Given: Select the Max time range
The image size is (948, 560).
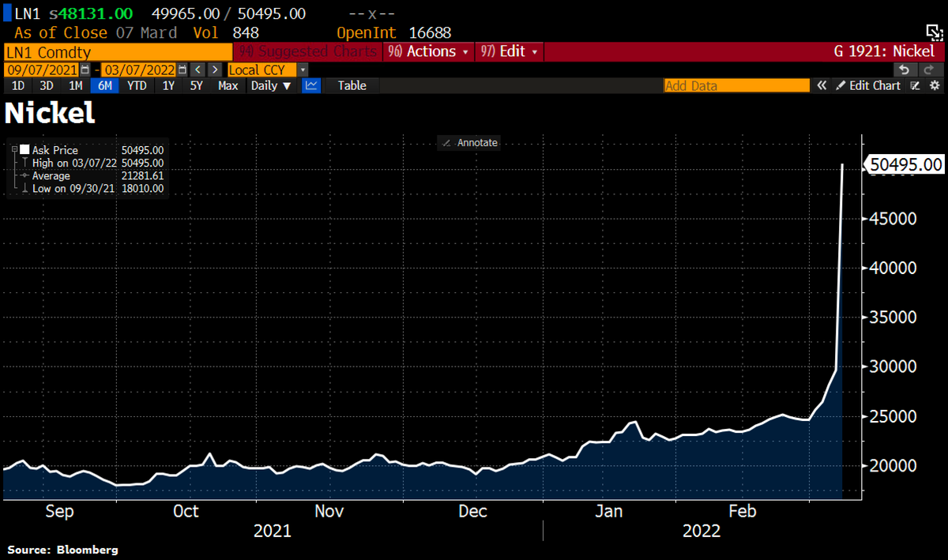Looking at the screenshot, I should pyautogui.click(x=228, y=85).
